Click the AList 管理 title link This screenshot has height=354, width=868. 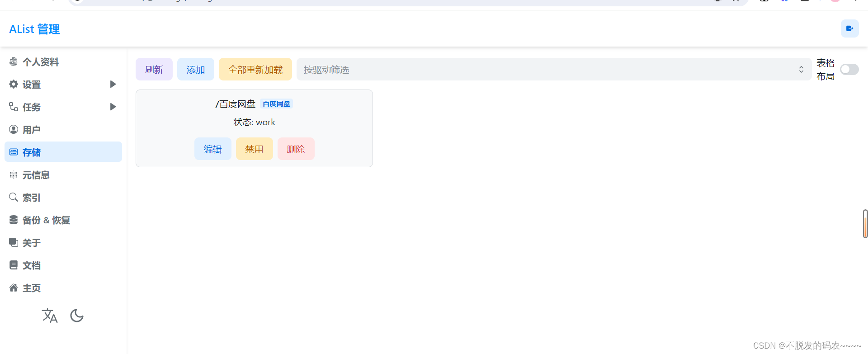point(34,29)
